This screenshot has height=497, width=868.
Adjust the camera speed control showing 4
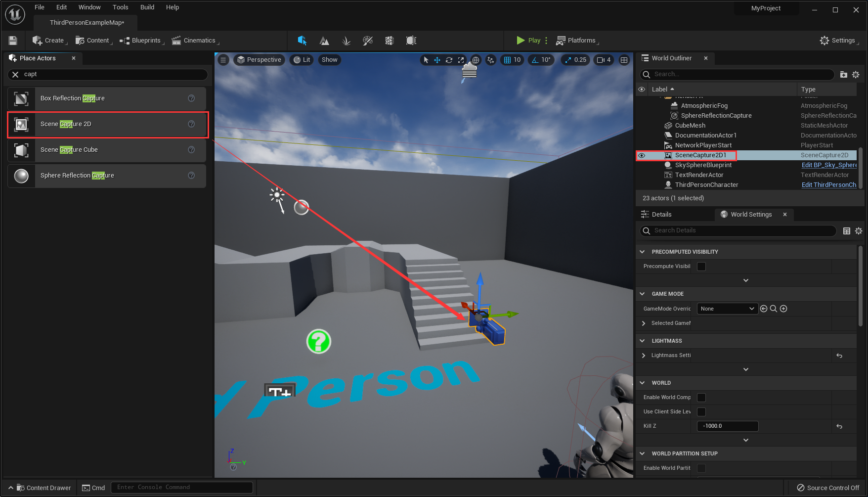603,60
